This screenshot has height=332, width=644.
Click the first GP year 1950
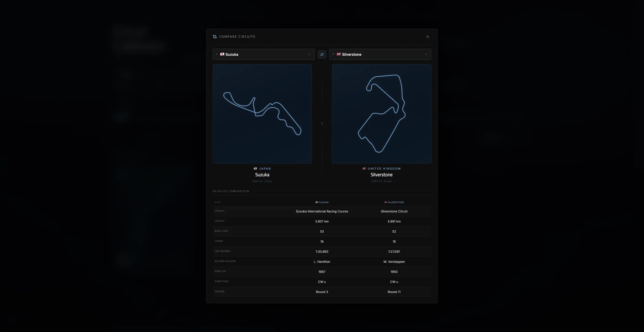(394, 272)
